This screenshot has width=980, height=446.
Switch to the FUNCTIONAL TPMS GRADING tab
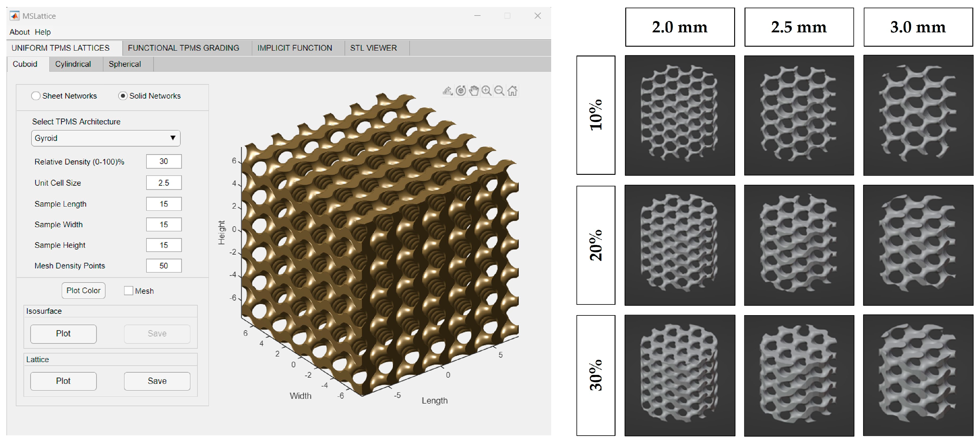click(x=184, y=48)
